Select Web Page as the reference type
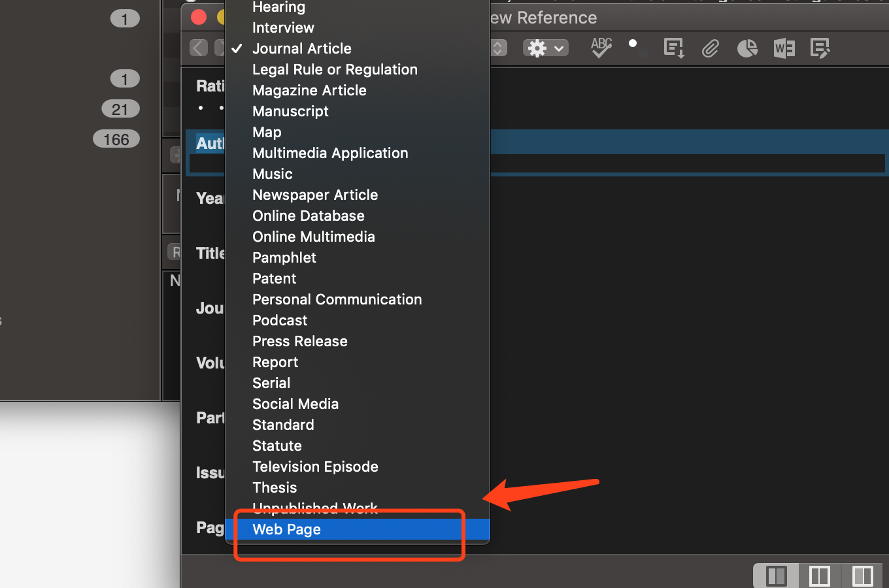This screenshot has width=889, height=588. pyautogui.click(x=287, y=529)
